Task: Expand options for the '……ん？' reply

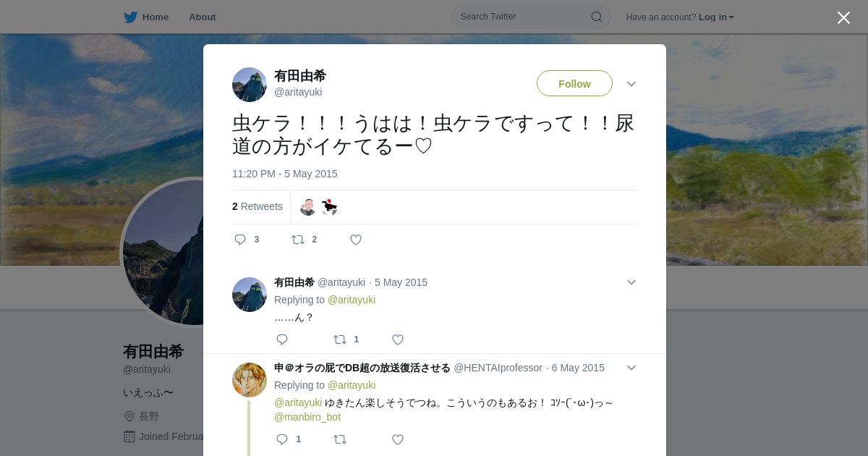Action: coord(631,282)
